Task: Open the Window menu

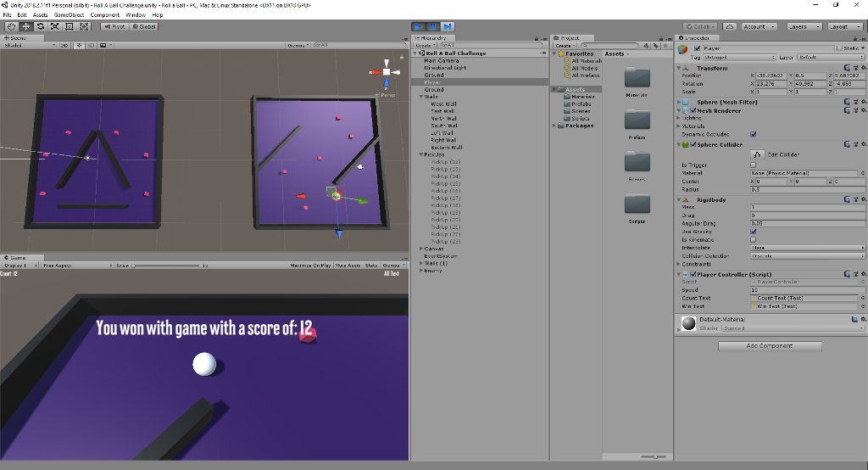Action: point(136,15)
